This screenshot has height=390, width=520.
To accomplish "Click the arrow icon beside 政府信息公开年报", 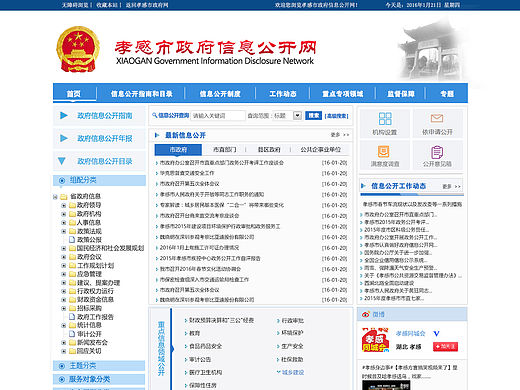I will tap(64, 138).
